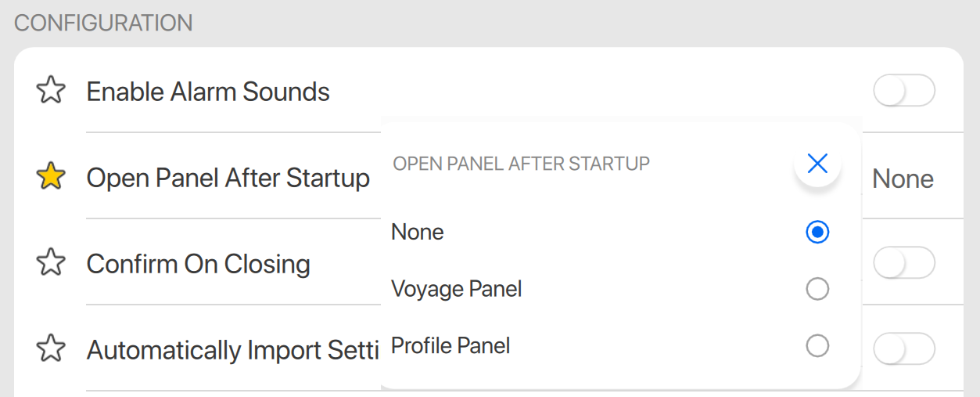Toggle the Enable Alarm Sounds switch
The height and width of the screenshot is (397, 980).
pos(903,91)
